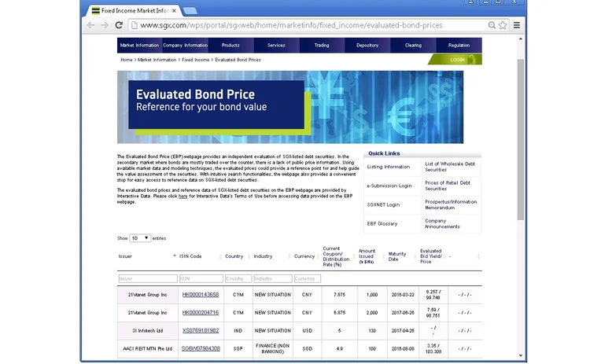The width and height of the screenshot is (590, 364).
Task: Sort by Evaluated Bid Yield/Price column
Action: (x=433, y=256)
